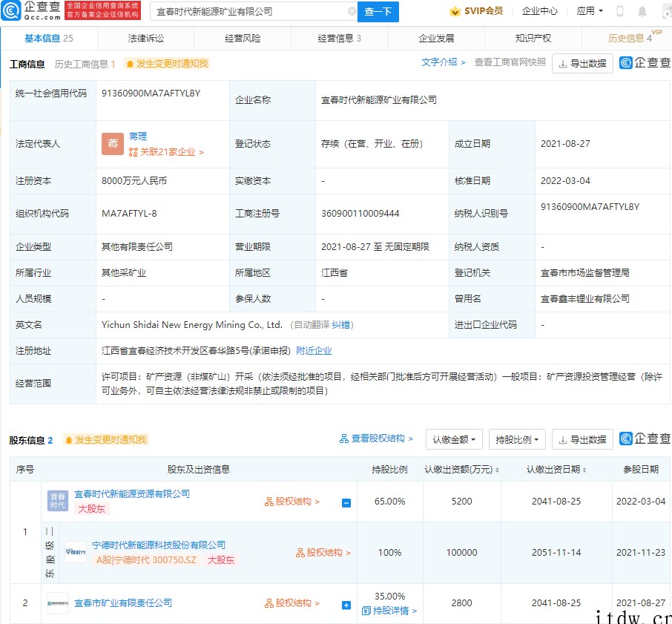Open the mobile phone icon in header
This screenshot has width=672, height=624.
pos(620,11)
